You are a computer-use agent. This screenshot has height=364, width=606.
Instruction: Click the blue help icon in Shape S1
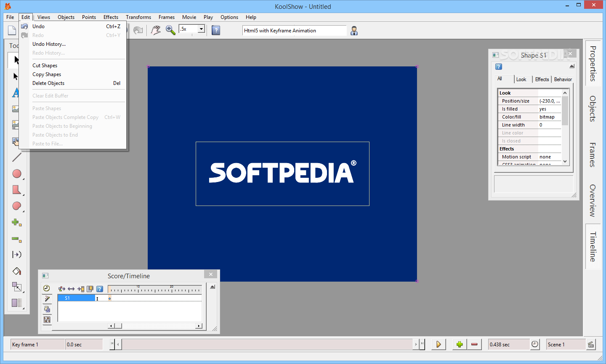coord(499,67)
